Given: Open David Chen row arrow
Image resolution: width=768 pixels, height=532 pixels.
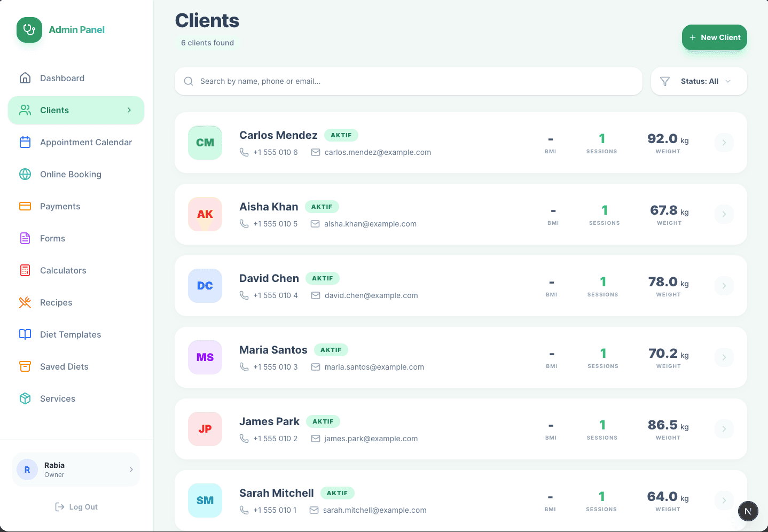Looking at the screenshot, I should (724, 286).
